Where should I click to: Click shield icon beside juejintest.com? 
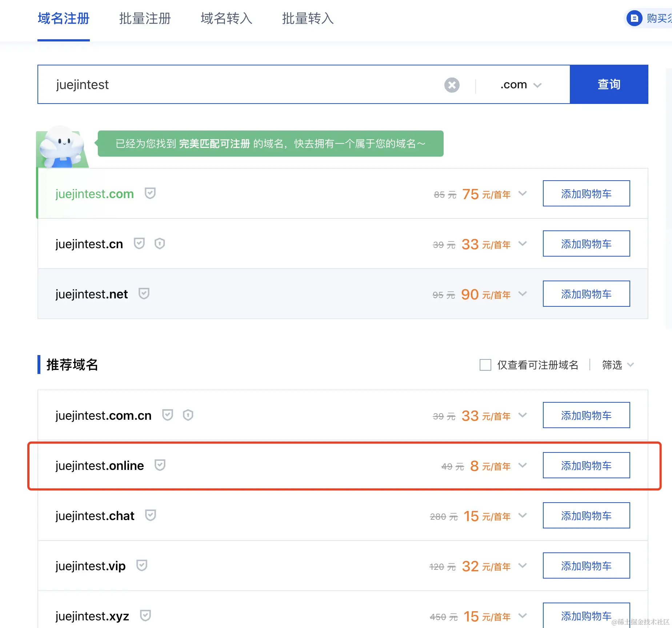point(150,193)
